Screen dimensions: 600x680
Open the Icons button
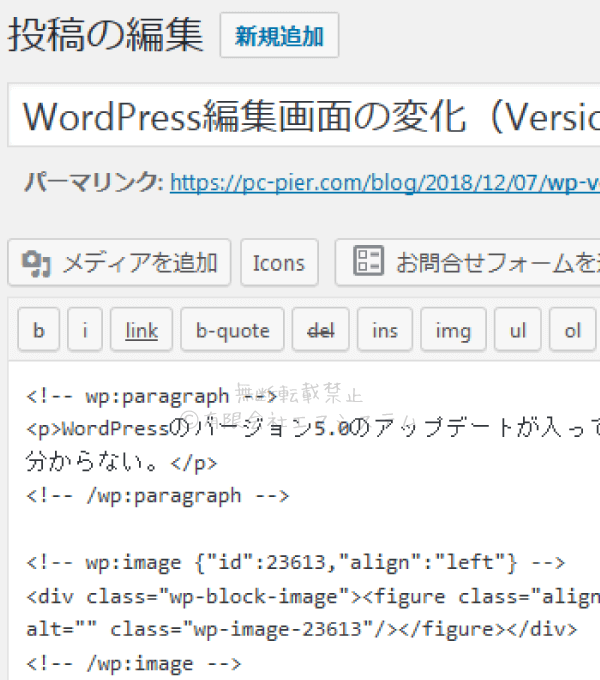279,262
